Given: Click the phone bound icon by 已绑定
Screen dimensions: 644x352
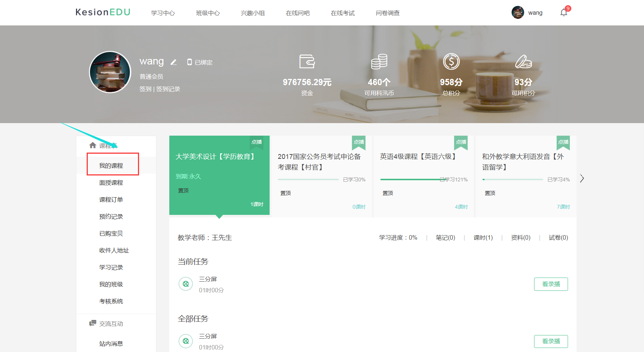Looking at the screenshot, I should pos(190,62).
